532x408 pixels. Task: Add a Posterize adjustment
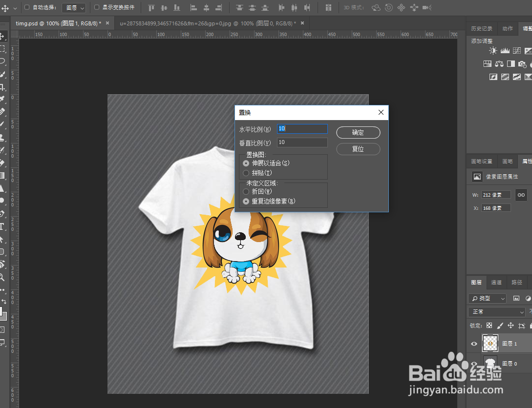coord(505,77)
